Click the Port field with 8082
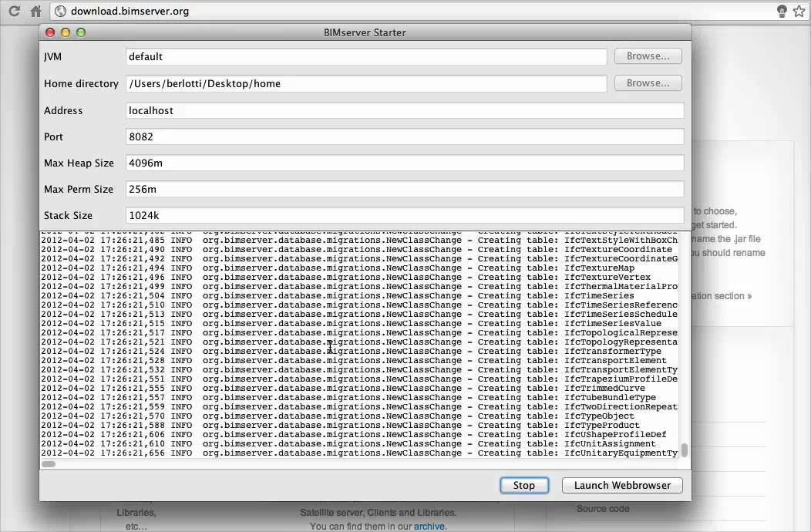This screenshot has height=532, width=811. coord(405,136)
